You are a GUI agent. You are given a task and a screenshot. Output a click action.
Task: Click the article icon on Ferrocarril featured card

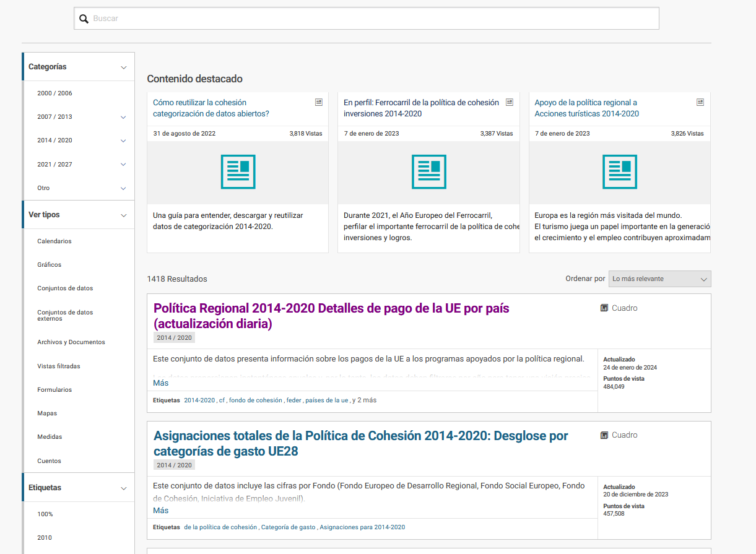[509, 102]
